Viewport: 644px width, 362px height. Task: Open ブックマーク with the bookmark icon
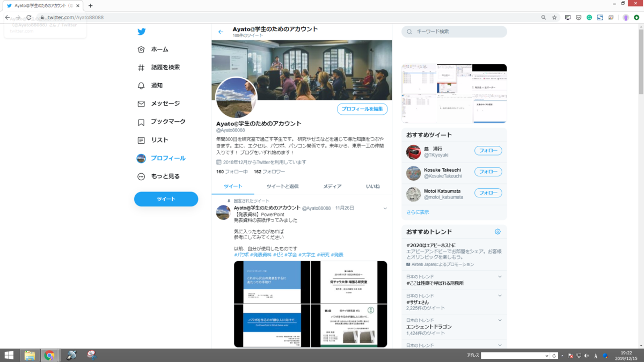pos(141,122)
